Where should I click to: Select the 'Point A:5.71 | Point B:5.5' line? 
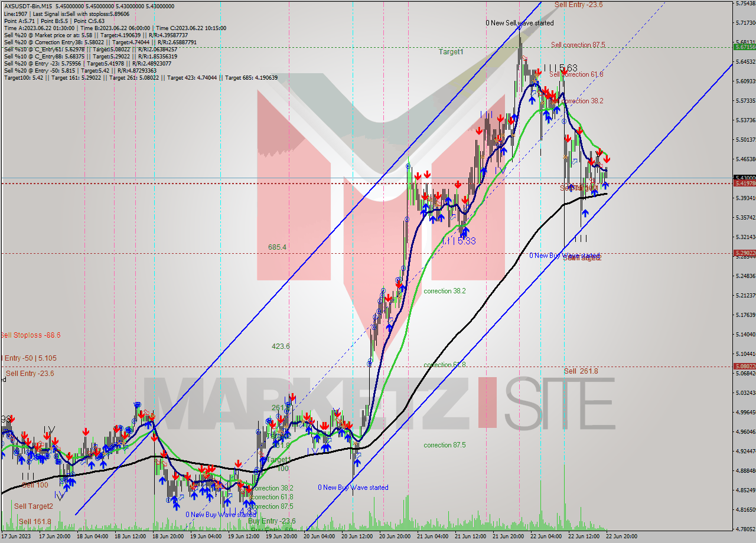tap(54, 21)
